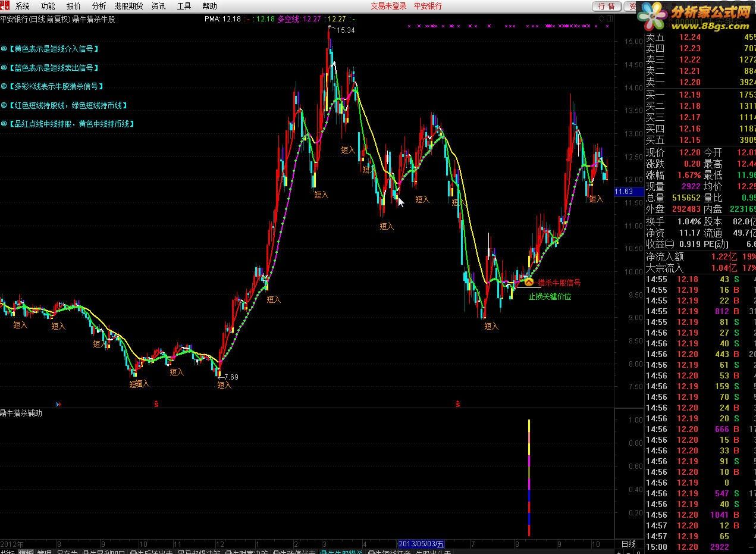
Task: Click the 15:00 final trade row
Action: tap(700, 547)
